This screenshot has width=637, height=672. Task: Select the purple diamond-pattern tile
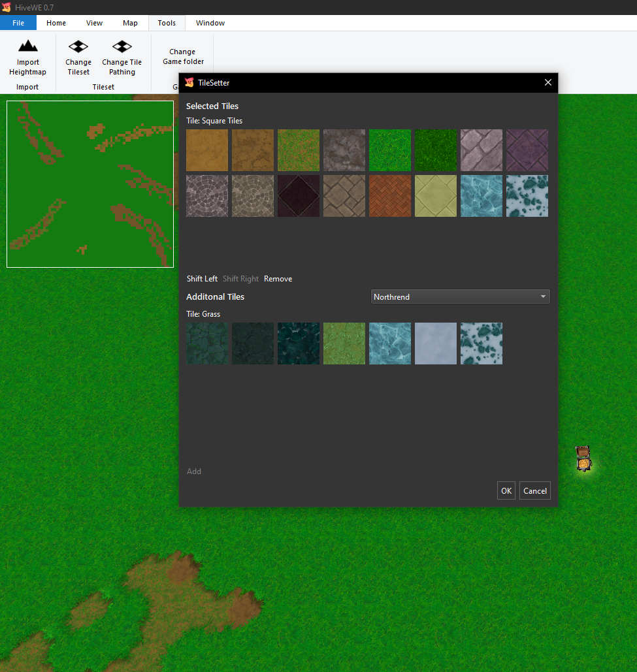[527, 150]
